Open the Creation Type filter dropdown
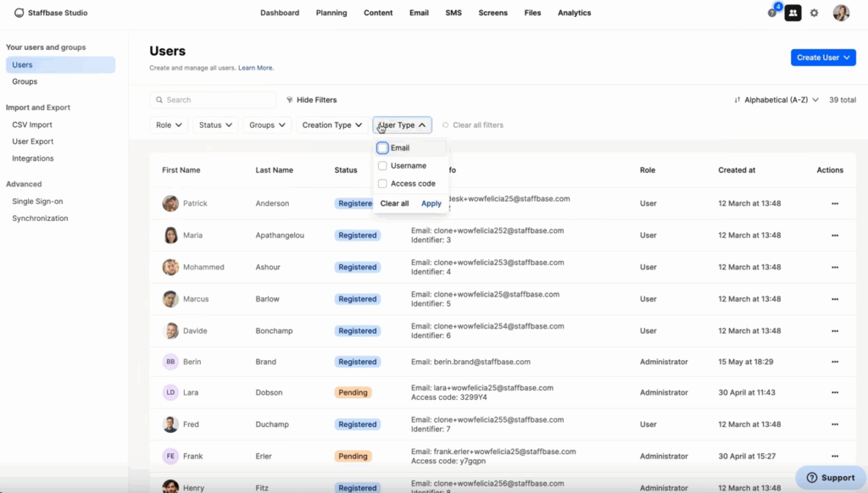 [332, 125]
